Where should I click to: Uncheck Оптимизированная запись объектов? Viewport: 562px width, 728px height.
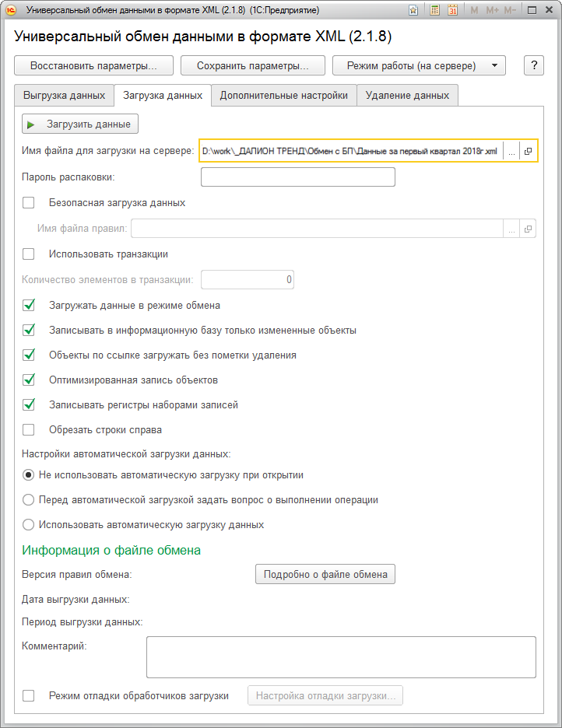click(29, 380)
